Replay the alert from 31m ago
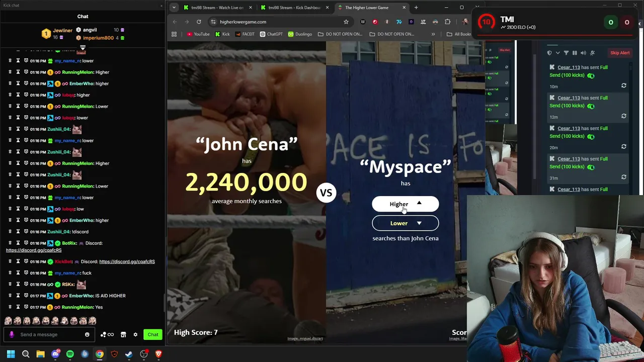 [x=624, y=177]
